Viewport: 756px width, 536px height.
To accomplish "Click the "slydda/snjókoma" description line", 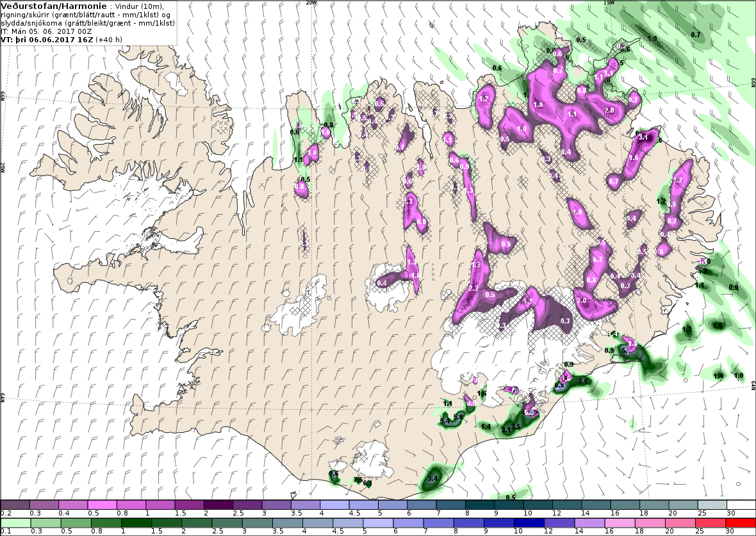I will click(88, 23).
